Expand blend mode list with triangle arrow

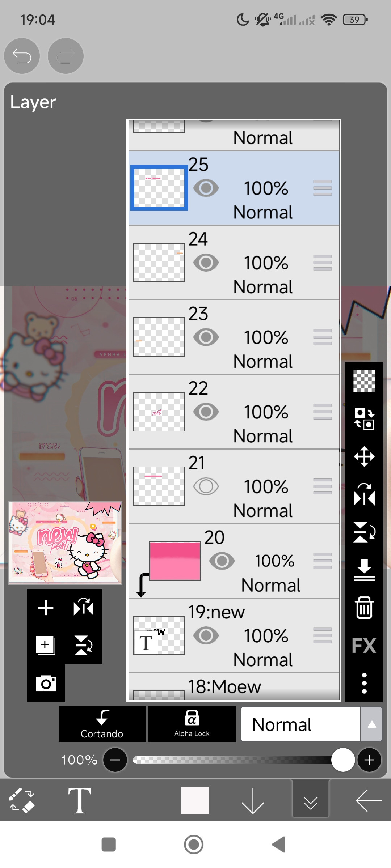pyautogui.click(x=371, y=724)
